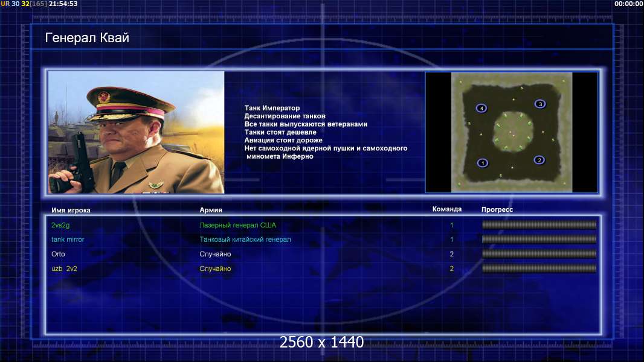This screenshot has height=362, width=644.
Task: Click the 'UR 30' overlay counter
Action: click(10, 4)
